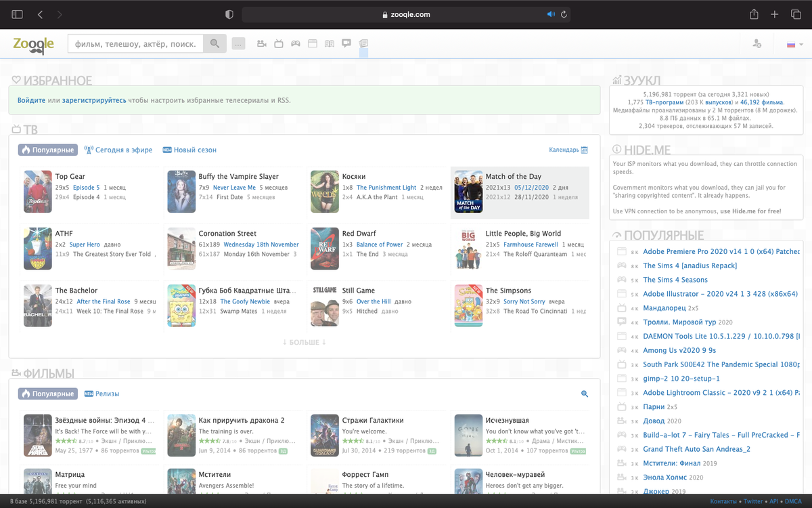812x508 pixels.
Task: Open Стражи Галактики movie title
Action: tap(373, 420)
